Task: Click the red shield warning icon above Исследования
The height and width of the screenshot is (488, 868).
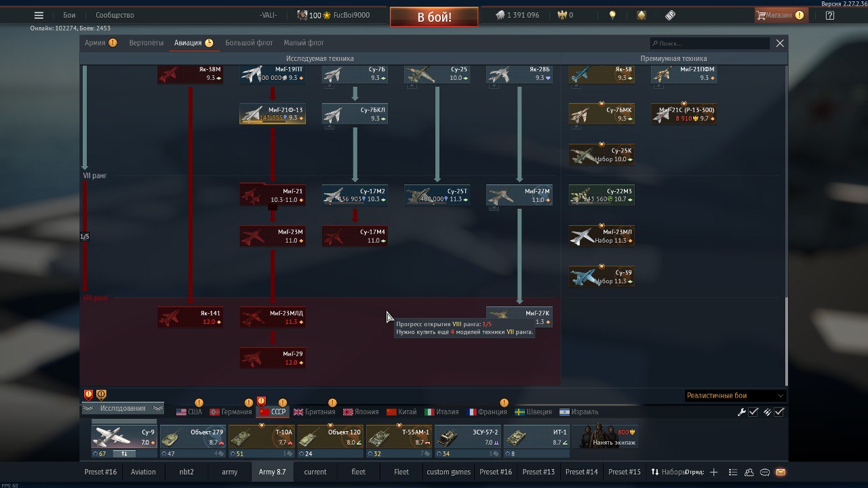Action: click(x=88, y=394)
